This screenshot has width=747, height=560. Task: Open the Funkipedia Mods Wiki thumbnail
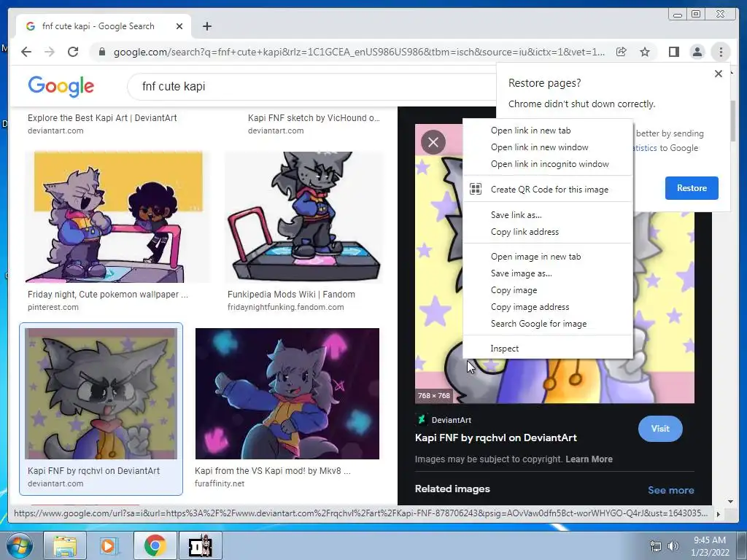point(303,217)
